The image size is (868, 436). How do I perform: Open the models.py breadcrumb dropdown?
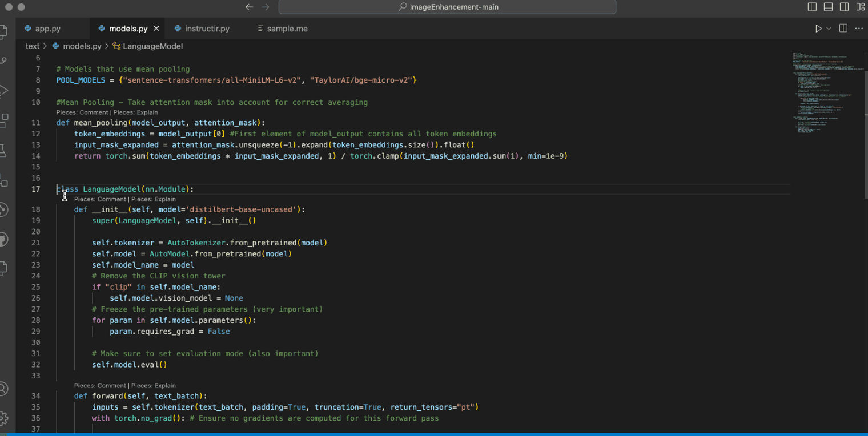[x=82, y=46]
